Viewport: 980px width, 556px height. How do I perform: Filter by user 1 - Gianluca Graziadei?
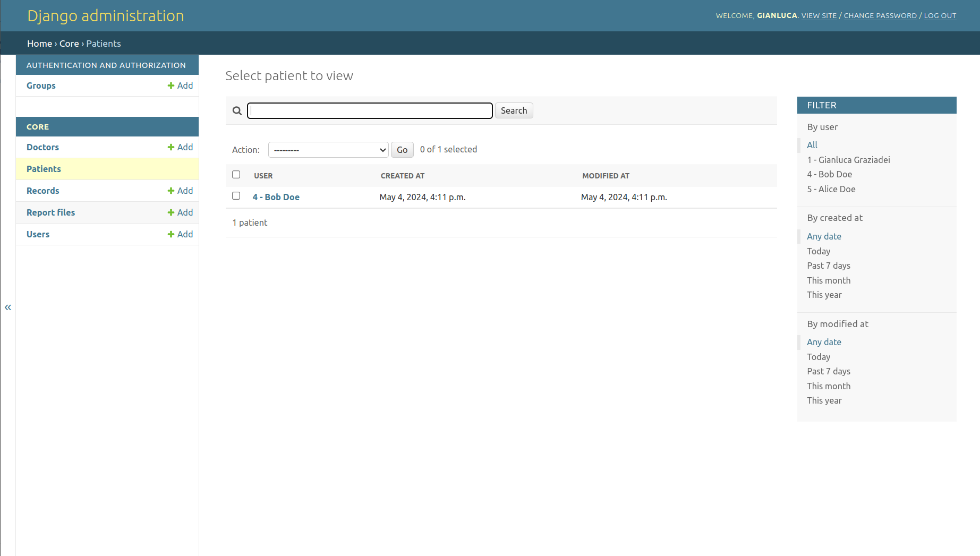849,160
